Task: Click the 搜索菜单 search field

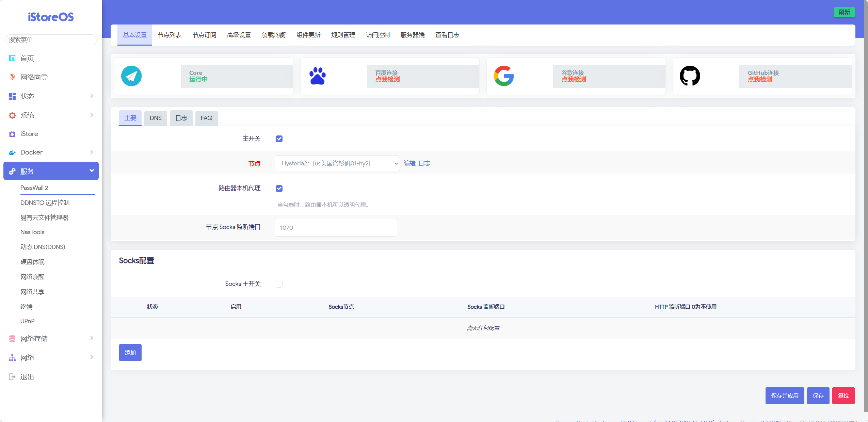Action: pyautogui.click(x=51, y=40)
